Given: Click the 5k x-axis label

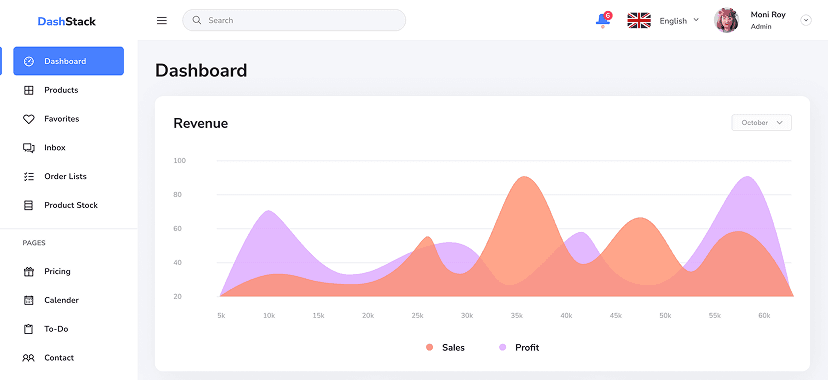Looking at the screenshot, I should tap(221, 316).
